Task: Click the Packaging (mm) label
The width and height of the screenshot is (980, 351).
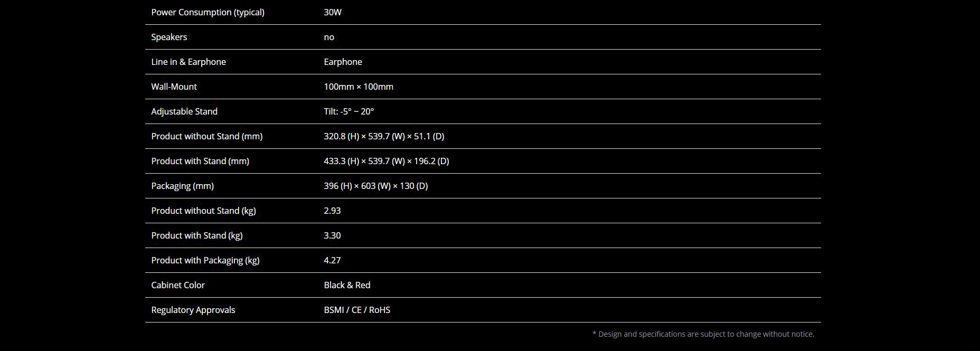Action: click(x=183, y=186)
